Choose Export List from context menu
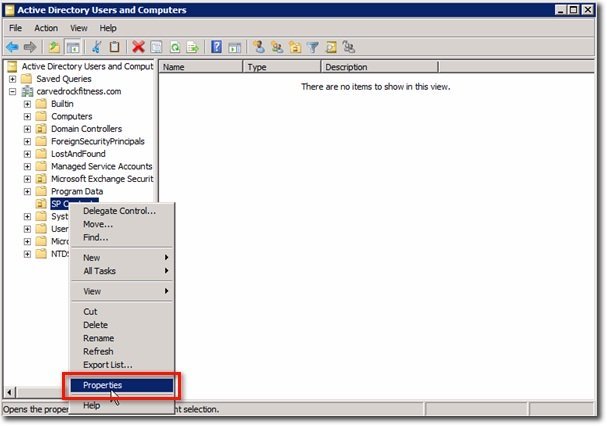The height and width of the screenshot is (426, 607). [122, 365]
